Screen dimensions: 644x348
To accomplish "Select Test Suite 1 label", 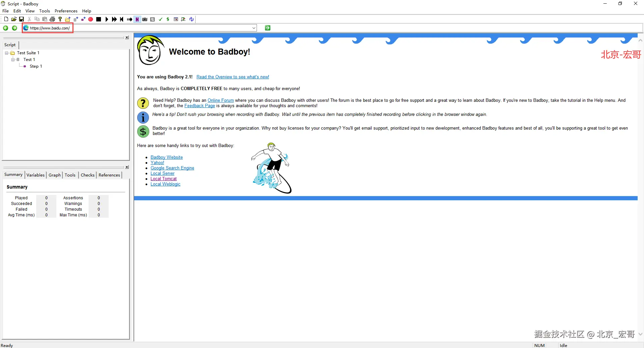I will tap(28, 53).
